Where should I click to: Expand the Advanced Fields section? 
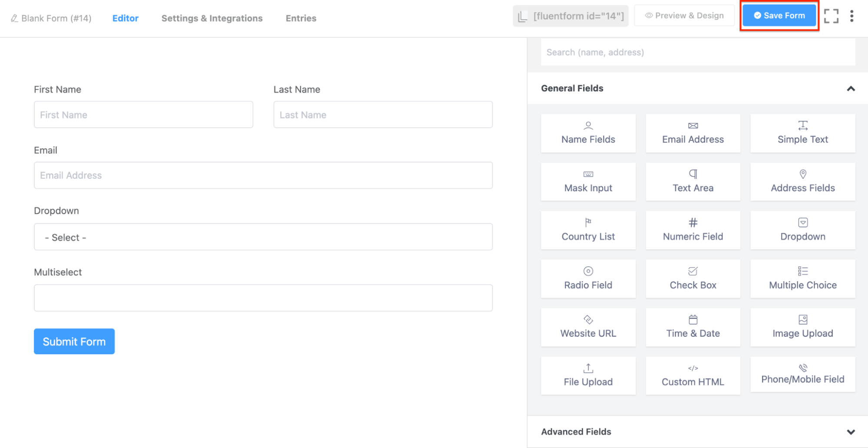click(850, 432)
